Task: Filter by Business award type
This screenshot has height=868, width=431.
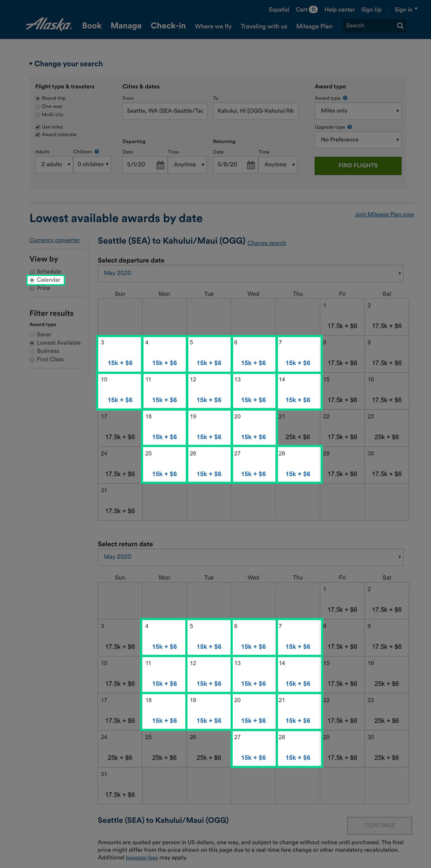Action: pyautogui.click(x=32, y=351)
